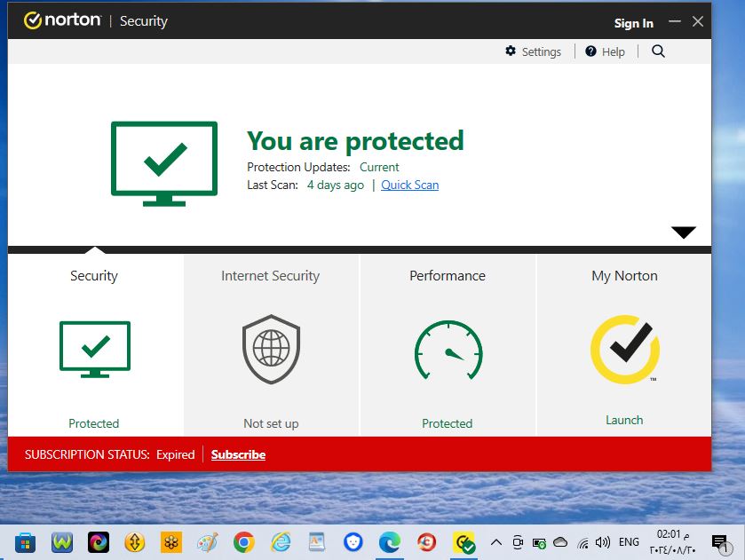
Task: Open the colorful swirl app in taskbar
Action: [x=99, y=542]
